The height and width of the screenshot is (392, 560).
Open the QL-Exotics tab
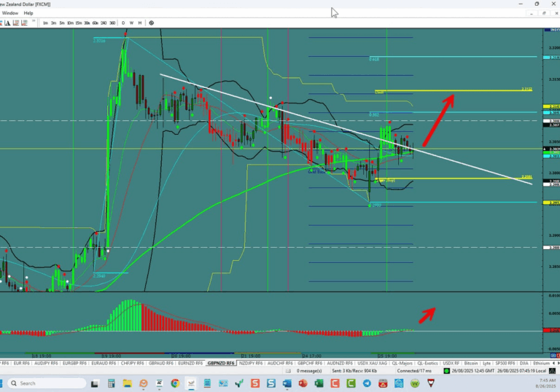(x=427, y=363)
